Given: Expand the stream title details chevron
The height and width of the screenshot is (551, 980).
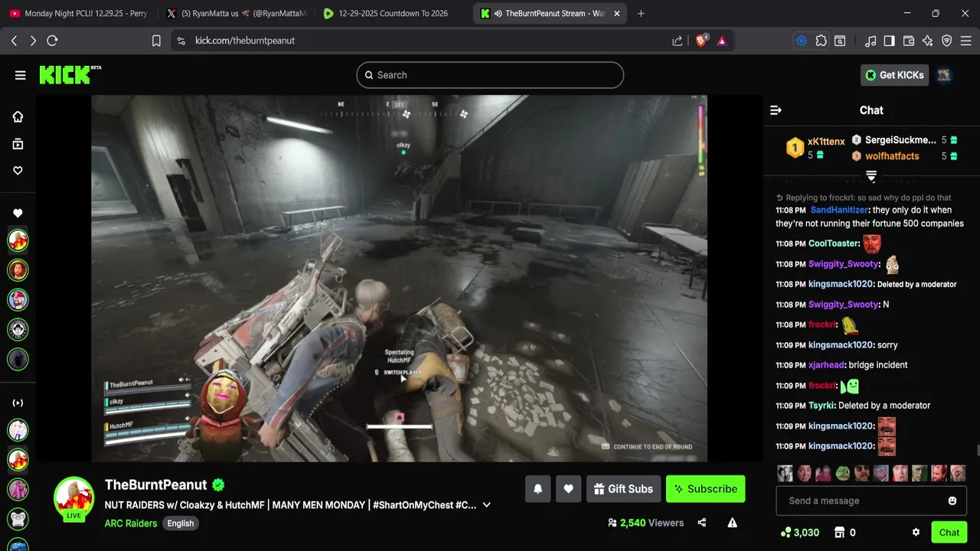Looking at the screenshot, I should click(486, 505).
